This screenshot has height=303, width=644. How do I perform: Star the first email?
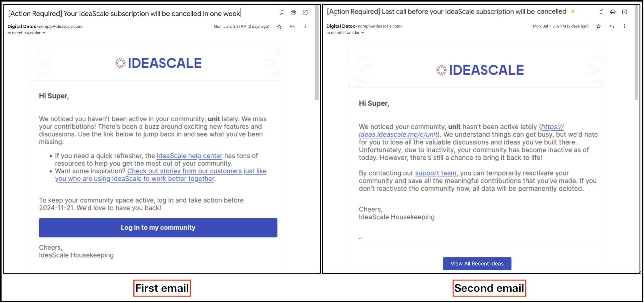pos(279,27)
